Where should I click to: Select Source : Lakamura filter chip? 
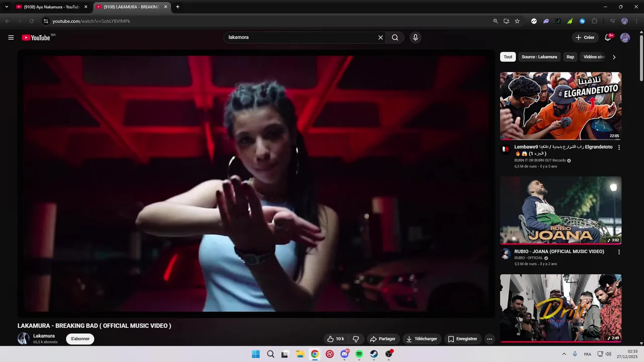539,57
